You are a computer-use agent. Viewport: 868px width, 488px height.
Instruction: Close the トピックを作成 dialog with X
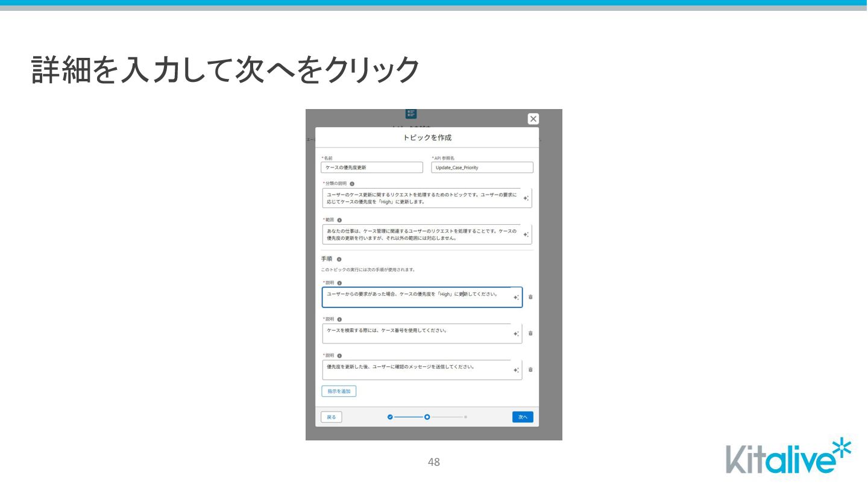click(x=533, y=119)
